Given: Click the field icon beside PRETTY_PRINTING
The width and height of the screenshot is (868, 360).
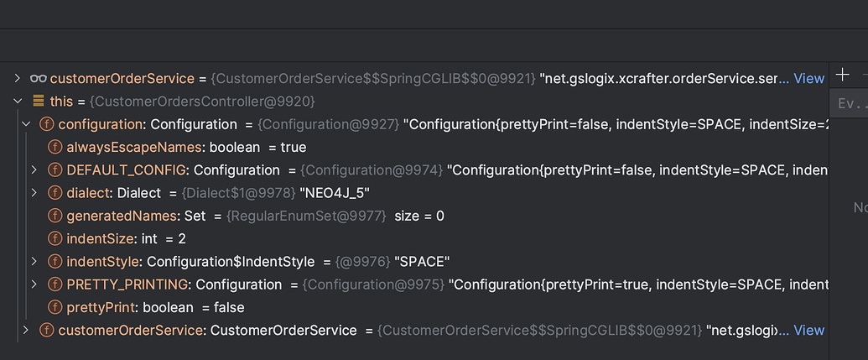Looking at the screenshot, I should pos(55,284).
